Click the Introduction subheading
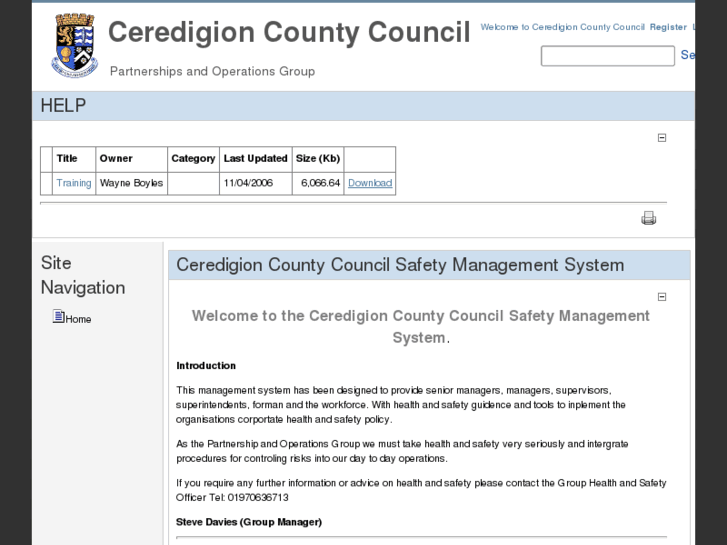Viewport: 727px width, 545px height. point(206,365)
